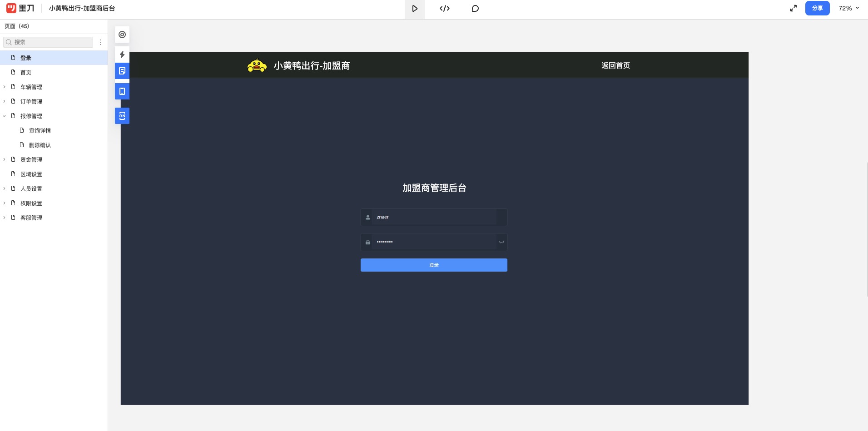Toggle password visibility eye icon

point(501,242)
